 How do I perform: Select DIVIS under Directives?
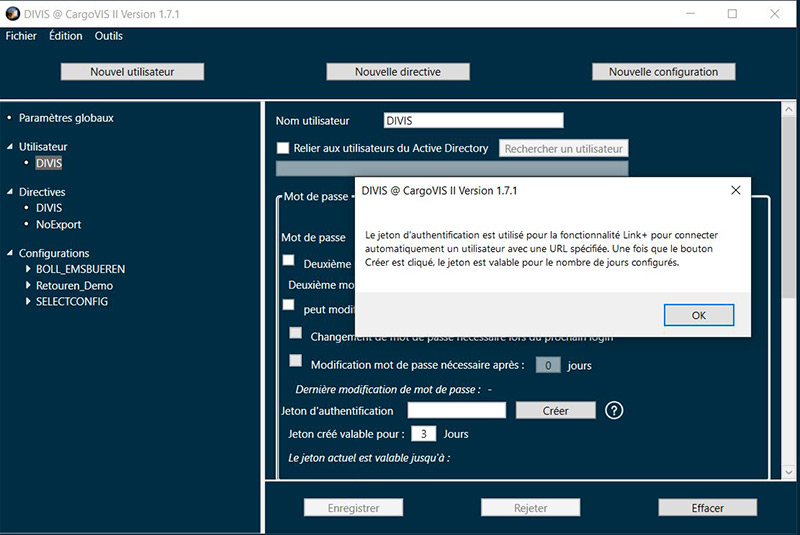pos(49,208)
